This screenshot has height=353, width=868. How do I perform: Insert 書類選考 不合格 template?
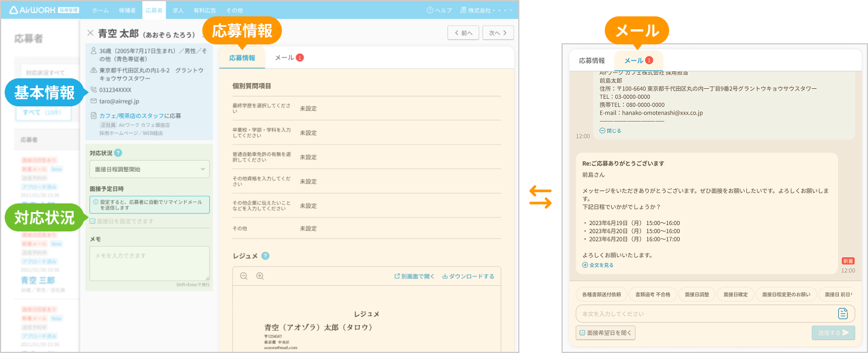(653, 294)
